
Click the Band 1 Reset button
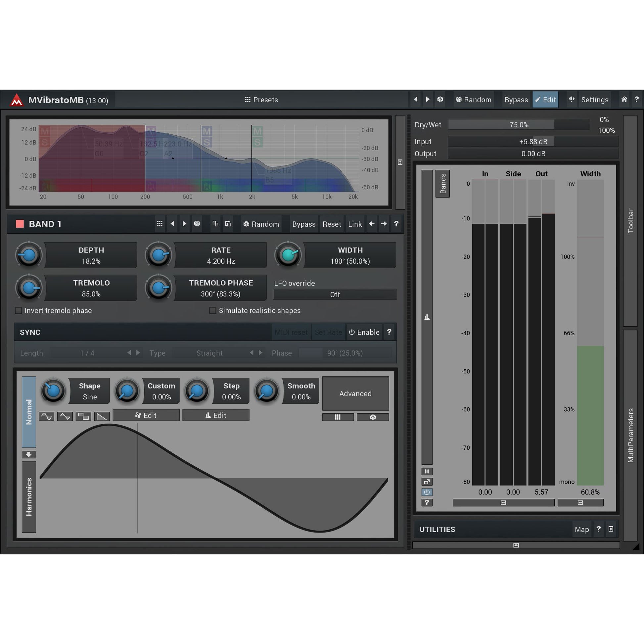coord(331,224)
